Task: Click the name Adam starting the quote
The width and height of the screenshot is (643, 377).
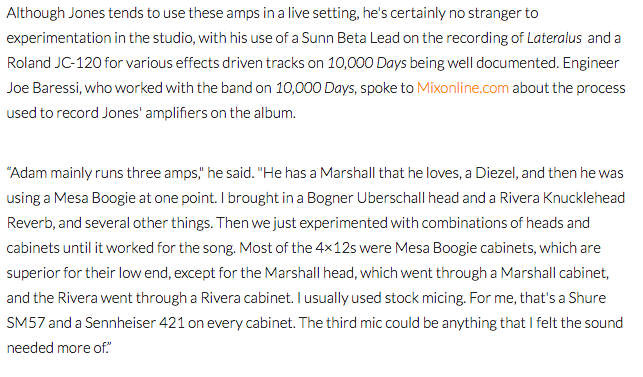Action: pyautogui.click(x=28, y=173)
